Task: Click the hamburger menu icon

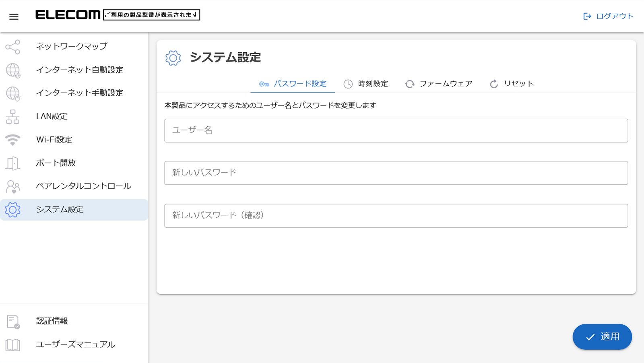Action: (x=14, y=16)
